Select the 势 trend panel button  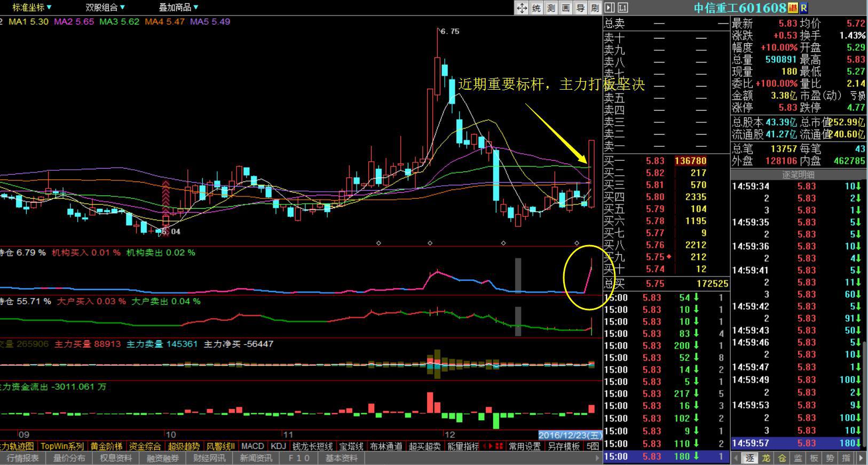(830, 458)
